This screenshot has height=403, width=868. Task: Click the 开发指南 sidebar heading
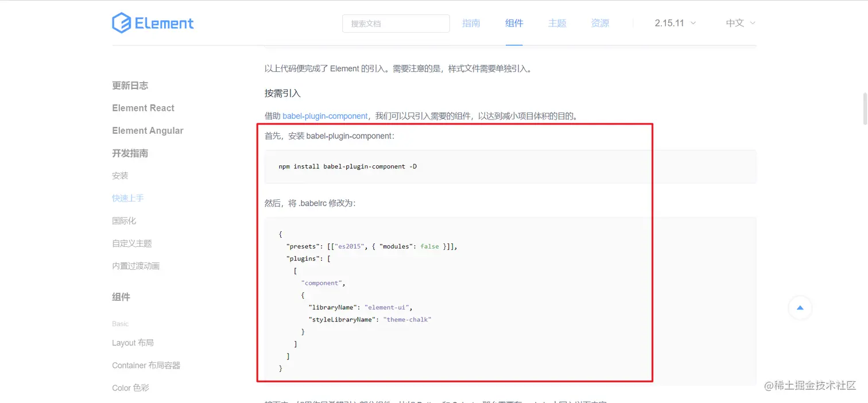[x=130, y=153]
